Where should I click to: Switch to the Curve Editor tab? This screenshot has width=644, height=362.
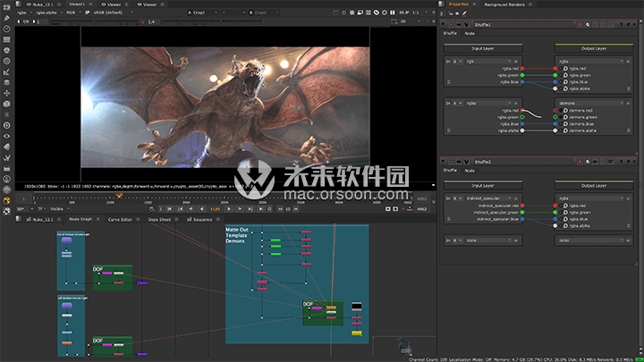[x=120, y=220]
